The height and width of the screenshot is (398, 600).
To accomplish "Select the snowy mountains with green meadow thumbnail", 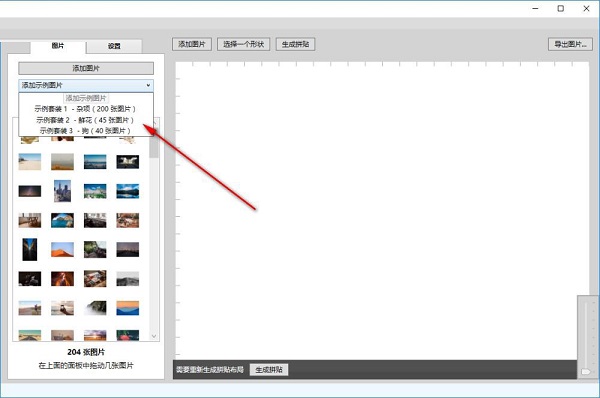I will point(95,191).
